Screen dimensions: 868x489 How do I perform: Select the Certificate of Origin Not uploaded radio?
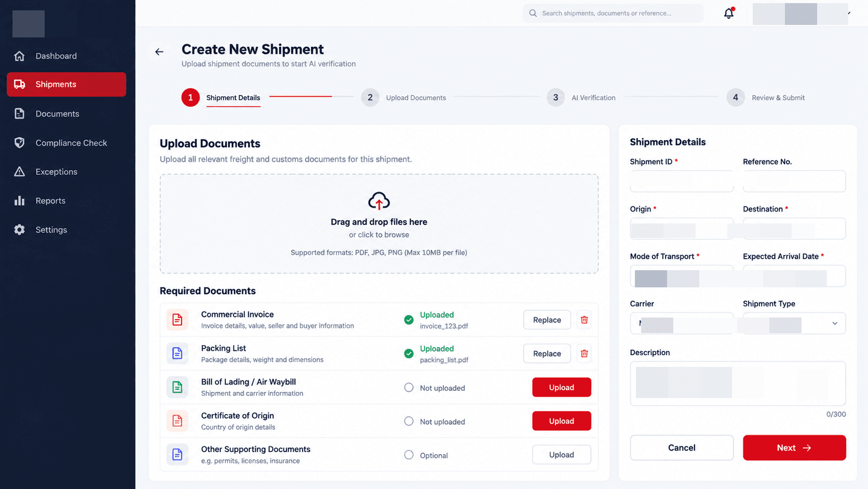tap(409, 421)
